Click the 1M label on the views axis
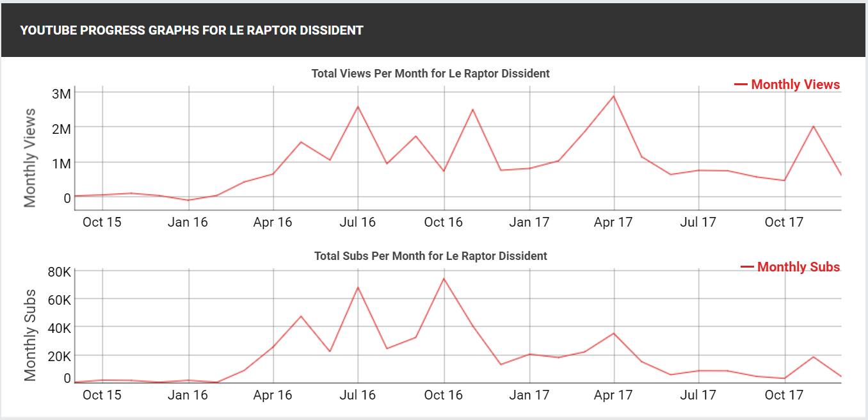Screen dimensions: 868x420 tap(61, 163)
